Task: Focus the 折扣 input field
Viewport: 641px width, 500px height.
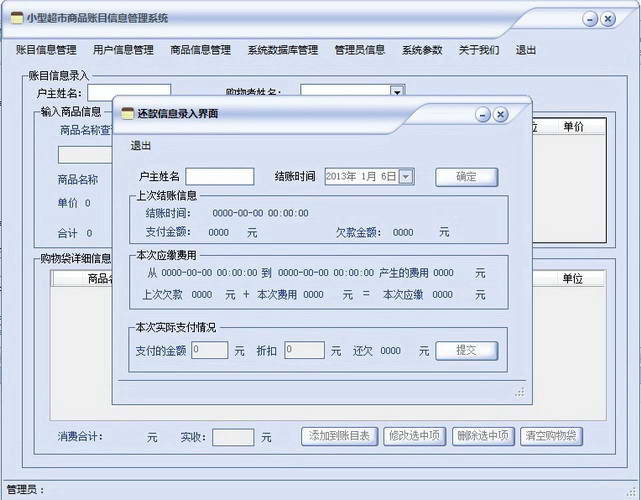Action: pos(305,350)
